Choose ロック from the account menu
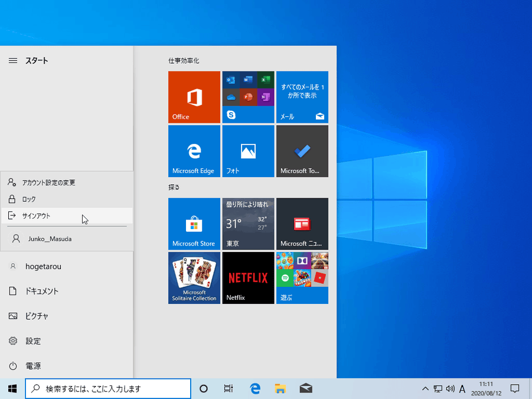 pos(67,199)
